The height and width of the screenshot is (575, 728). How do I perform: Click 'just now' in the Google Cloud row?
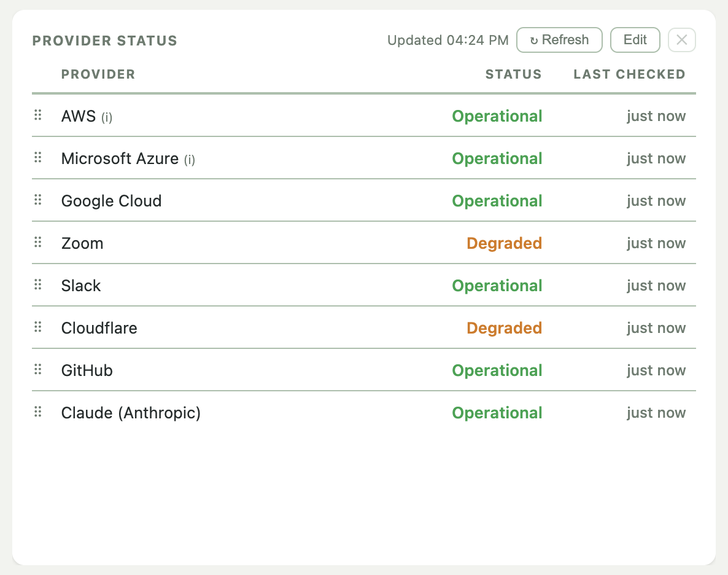(x=656, y=201)
